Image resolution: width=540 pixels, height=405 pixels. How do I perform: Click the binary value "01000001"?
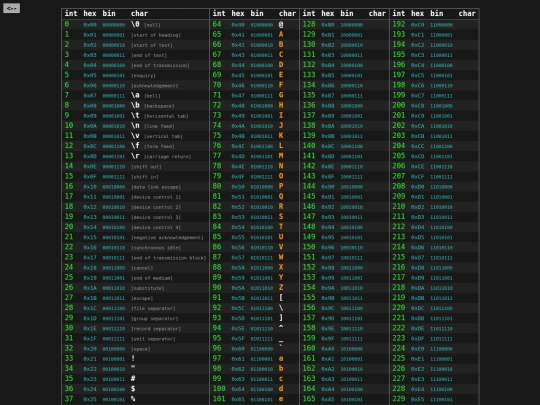(261, 35)
